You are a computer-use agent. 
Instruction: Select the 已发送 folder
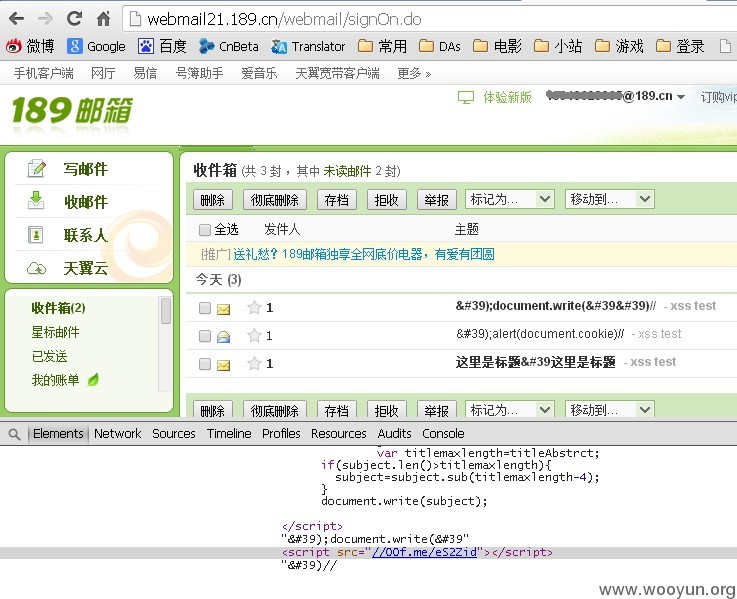[x=49, y=356]
